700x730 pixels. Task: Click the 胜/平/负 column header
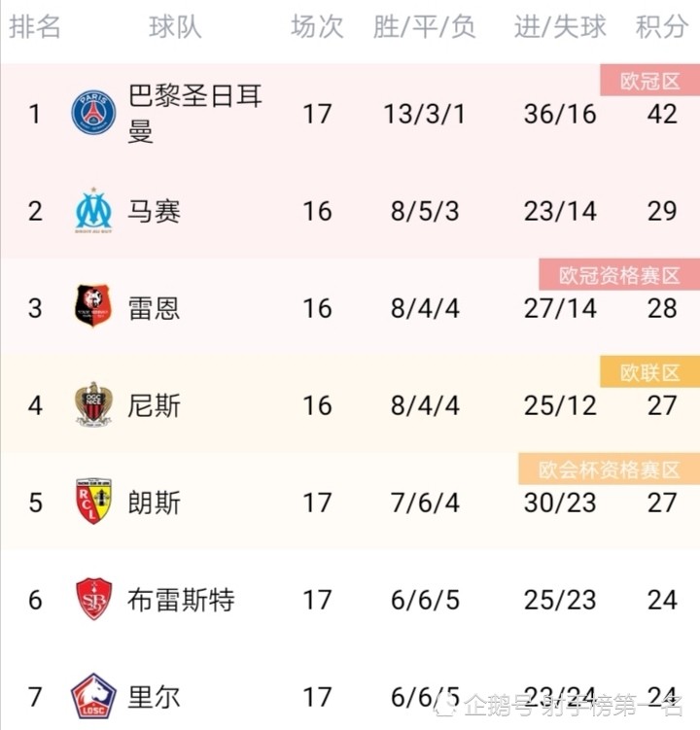(x=424, y=26)
